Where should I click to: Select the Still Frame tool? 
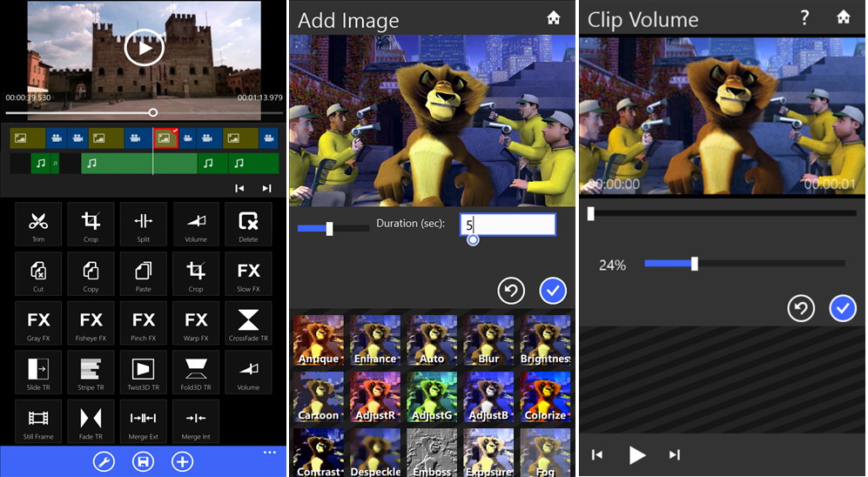pos(38,421)
